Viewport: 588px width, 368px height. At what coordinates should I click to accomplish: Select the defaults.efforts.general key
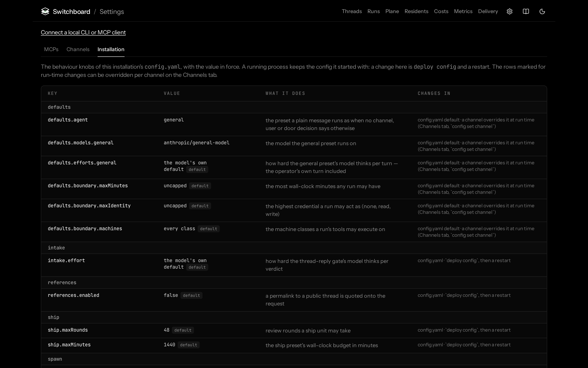click(x=82, y=163)
